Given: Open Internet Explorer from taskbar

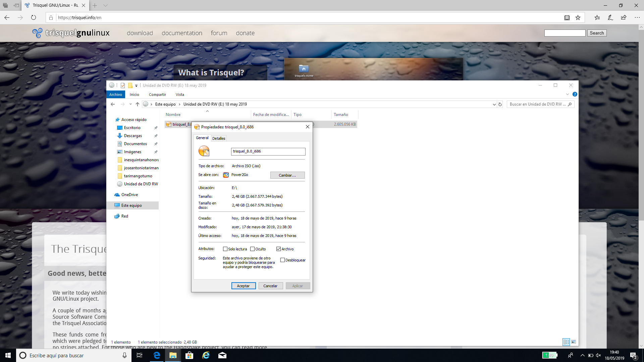Looking at the screenshot, I should pyautogui.click(x=206, y=355).
